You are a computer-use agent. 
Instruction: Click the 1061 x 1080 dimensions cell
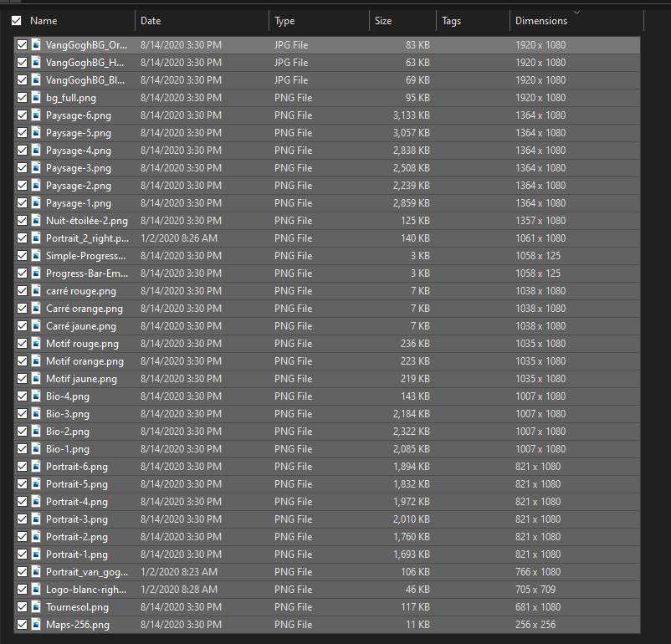pyautogui.click(x=540, y=238)
